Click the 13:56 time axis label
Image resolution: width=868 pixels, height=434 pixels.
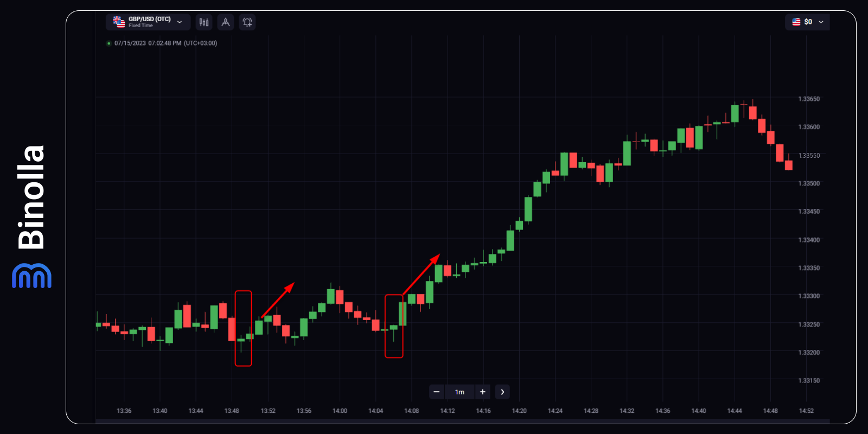click(304, 411)
